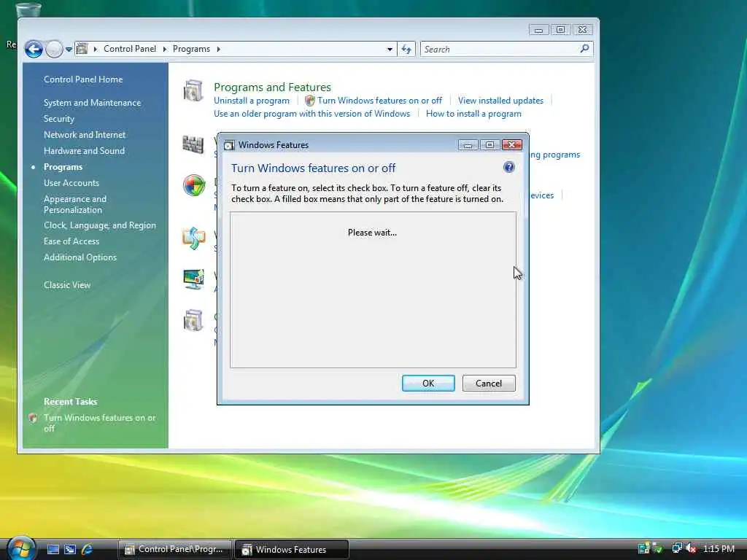
Task: Close the Windows Features dialog
Action: click(x=511, y=145)
